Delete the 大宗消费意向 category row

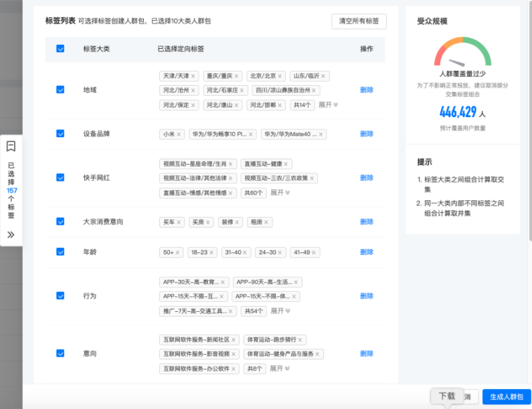(367, 222)
